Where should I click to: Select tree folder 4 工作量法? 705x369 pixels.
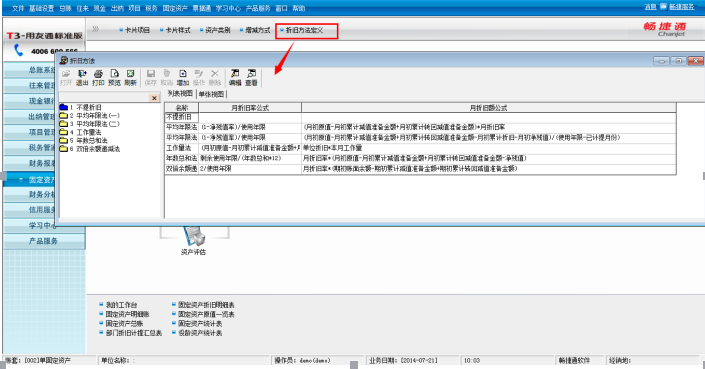(x=80, y=132)
